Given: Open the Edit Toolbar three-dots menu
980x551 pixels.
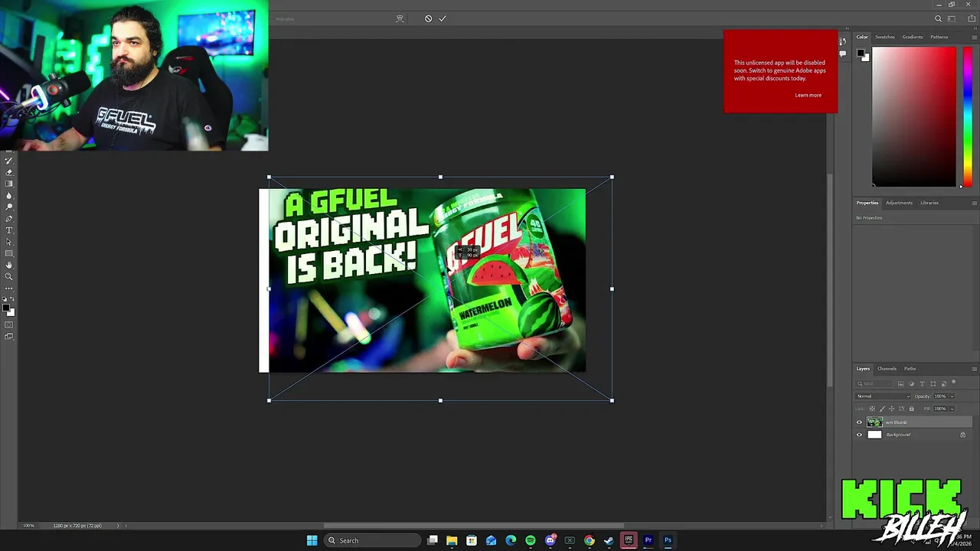Looking at the screenshot, I should [x=9, y=288].
